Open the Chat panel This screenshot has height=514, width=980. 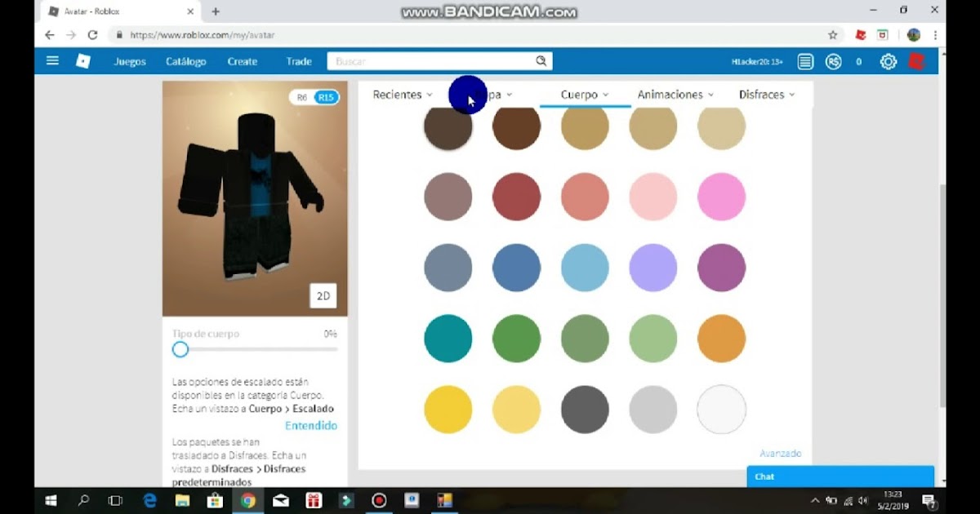pyautogui.click(x=840, y=476)
